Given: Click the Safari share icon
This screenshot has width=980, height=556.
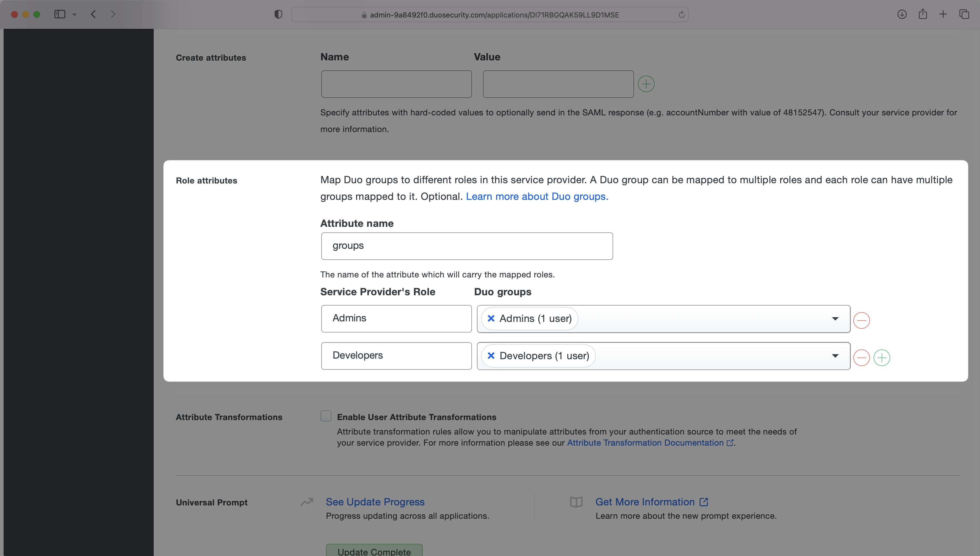Looking at the screenshot, I should (x=923, y=14).
